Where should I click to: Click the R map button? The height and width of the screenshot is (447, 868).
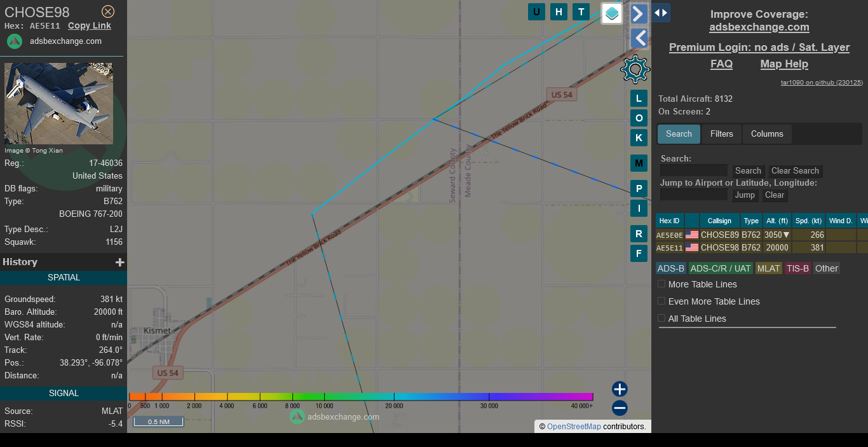click(639, 234)
